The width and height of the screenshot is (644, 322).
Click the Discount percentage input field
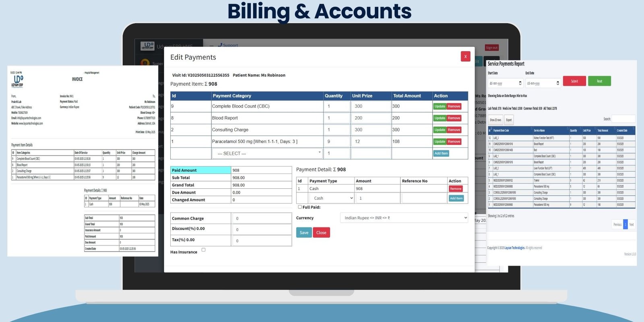(x=261, y=229)
